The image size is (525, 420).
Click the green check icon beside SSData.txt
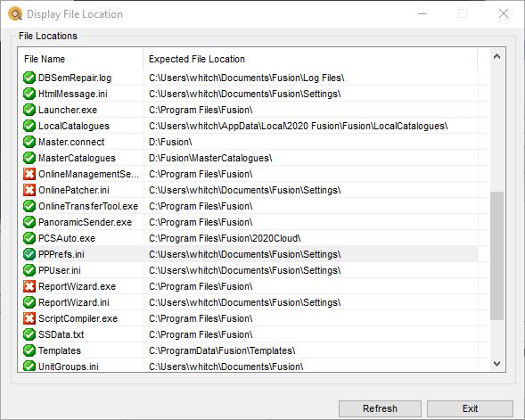coord(29,335)
